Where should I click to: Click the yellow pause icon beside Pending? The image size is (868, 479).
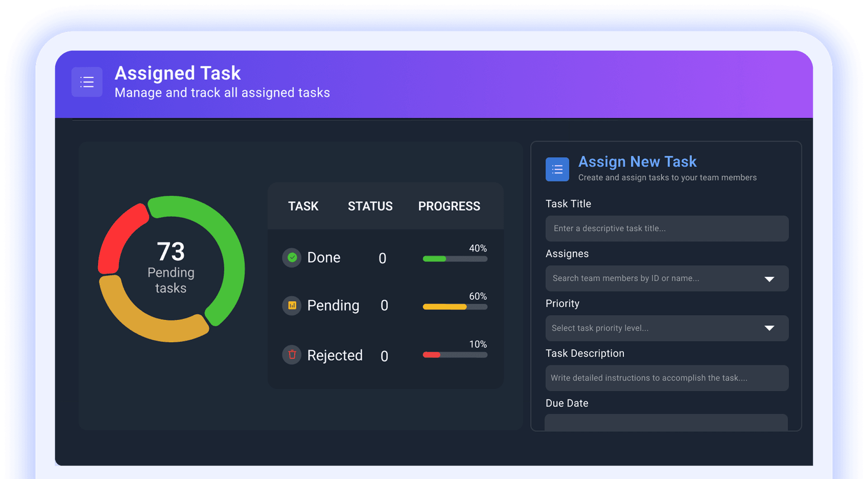tap(292, 305)
